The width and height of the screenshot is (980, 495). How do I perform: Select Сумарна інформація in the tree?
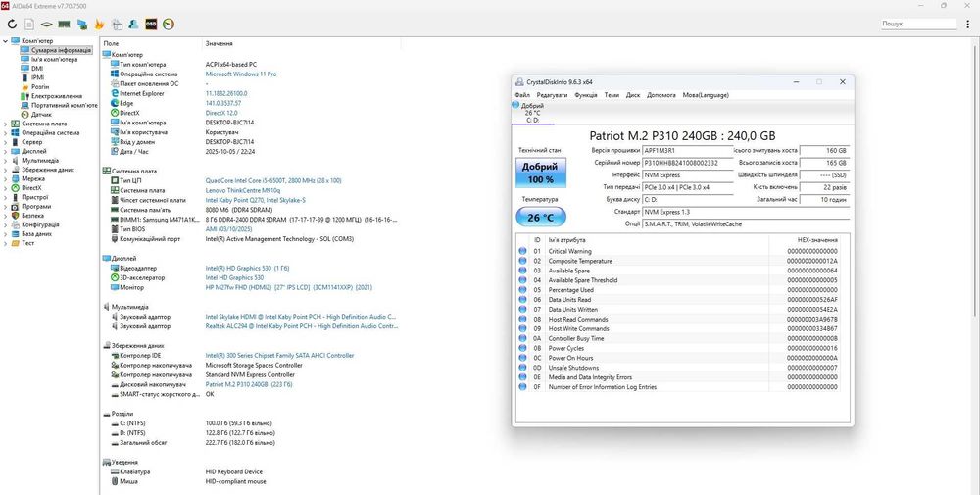tap(61, 50)
